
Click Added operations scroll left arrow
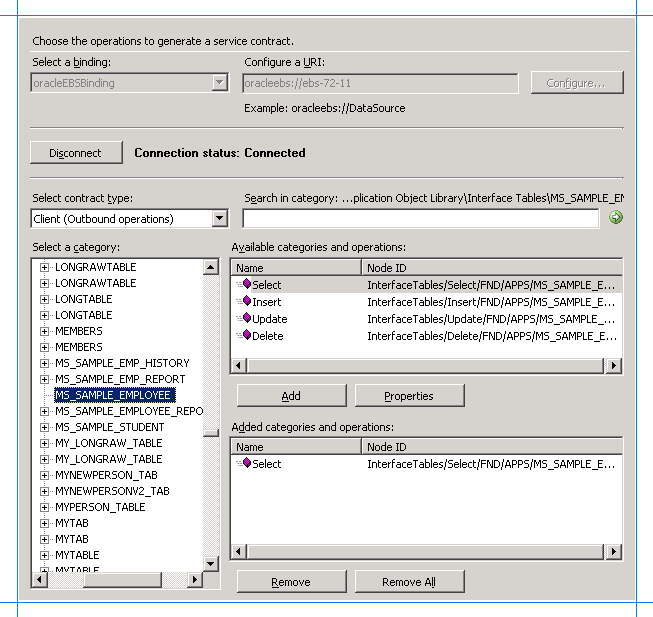tap(239, 552)
